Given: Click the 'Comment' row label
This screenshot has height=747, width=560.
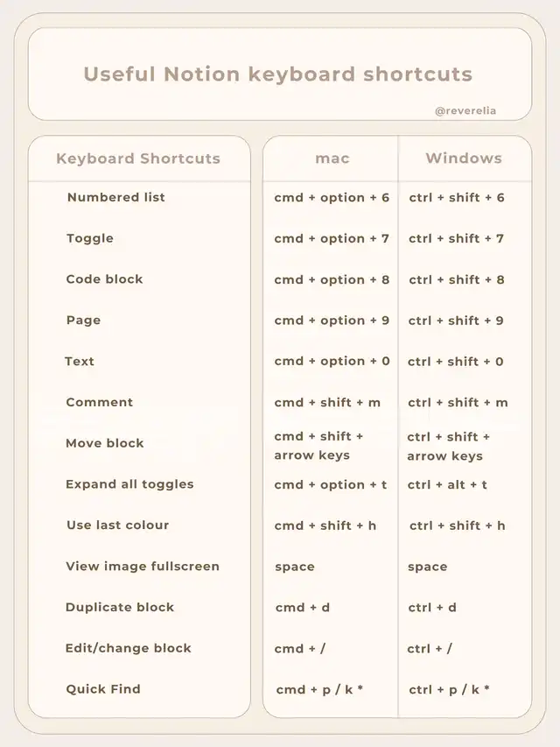Looking at the screenshot, I should [100, 403].
